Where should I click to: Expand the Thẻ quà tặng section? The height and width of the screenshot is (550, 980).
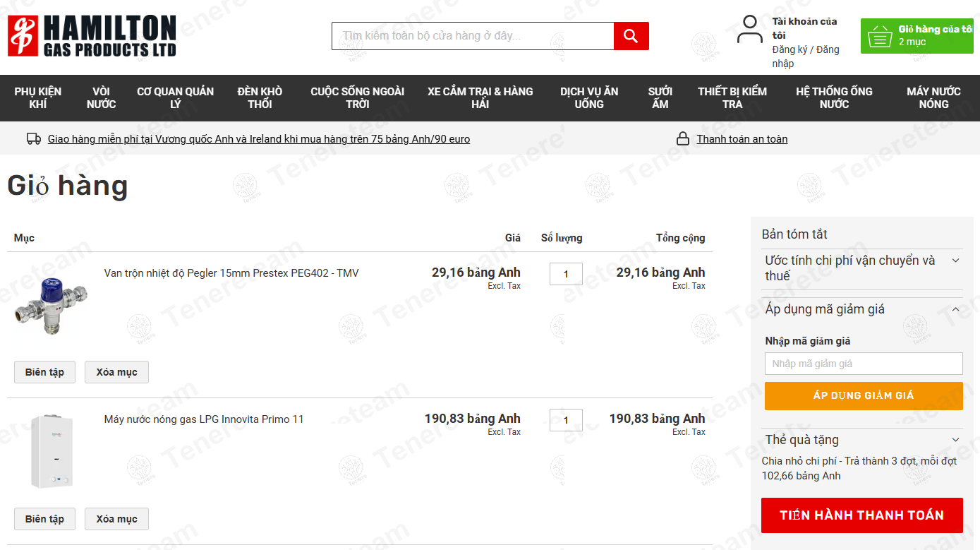point(864,440)
